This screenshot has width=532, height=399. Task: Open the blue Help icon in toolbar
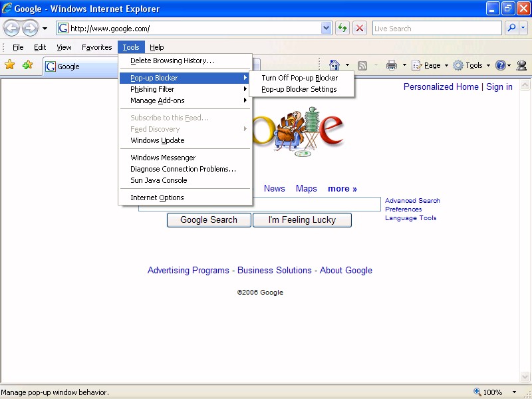(x=500, y=65)
